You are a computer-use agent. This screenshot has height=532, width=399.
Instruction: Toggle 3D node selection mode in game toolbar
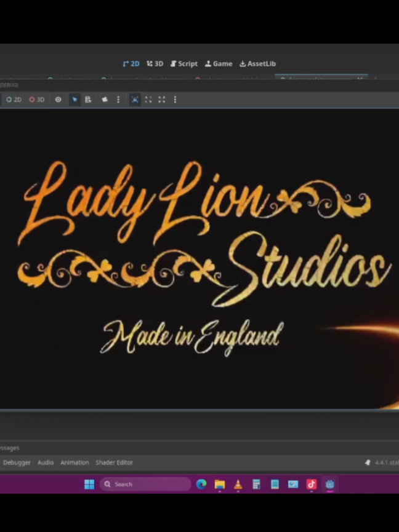pos(37,100)
